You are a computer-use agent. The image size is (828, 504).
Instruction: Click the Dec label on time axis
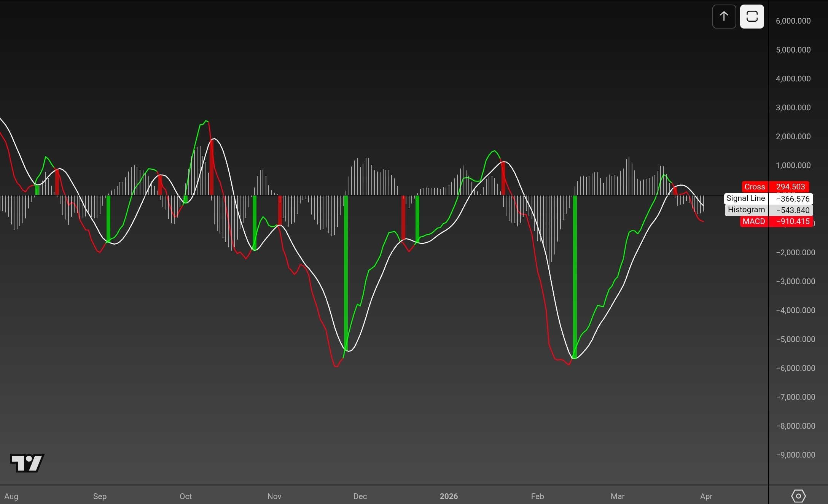click(360, 496)
